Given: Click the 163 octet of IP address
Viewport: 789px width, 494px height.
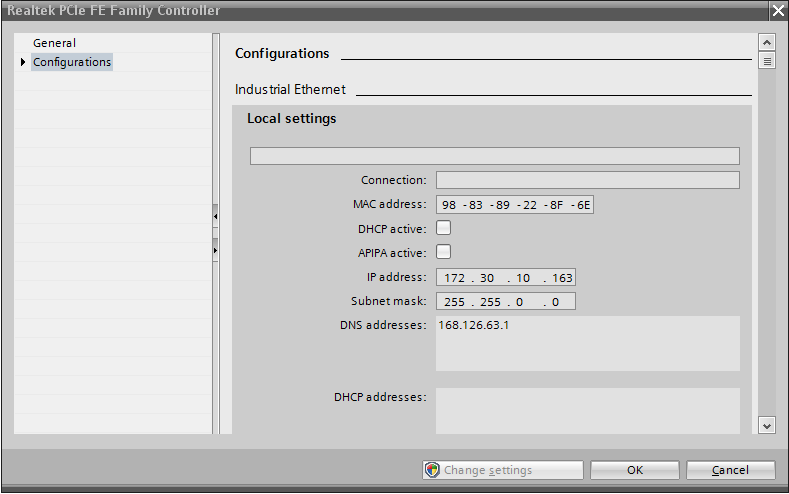Looking at the screenshot, I should (x=562, y=278).
